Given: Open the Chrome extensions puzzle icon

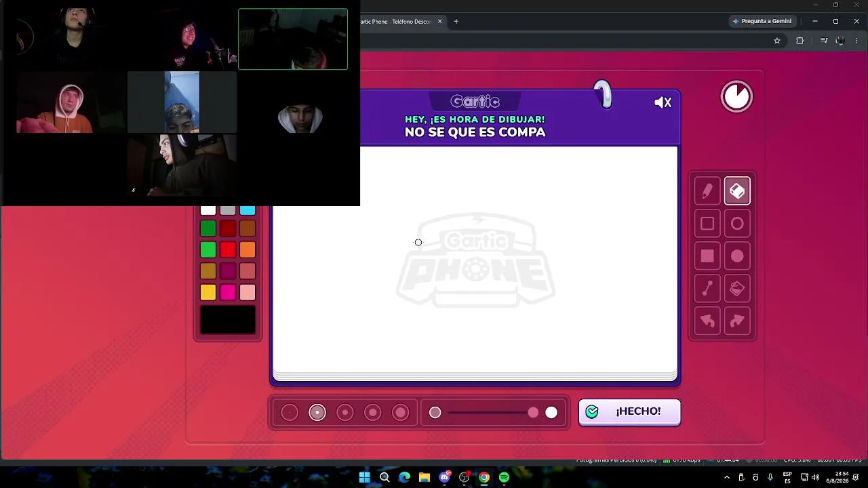Looking at the screenshot, I should pos(800,41).
